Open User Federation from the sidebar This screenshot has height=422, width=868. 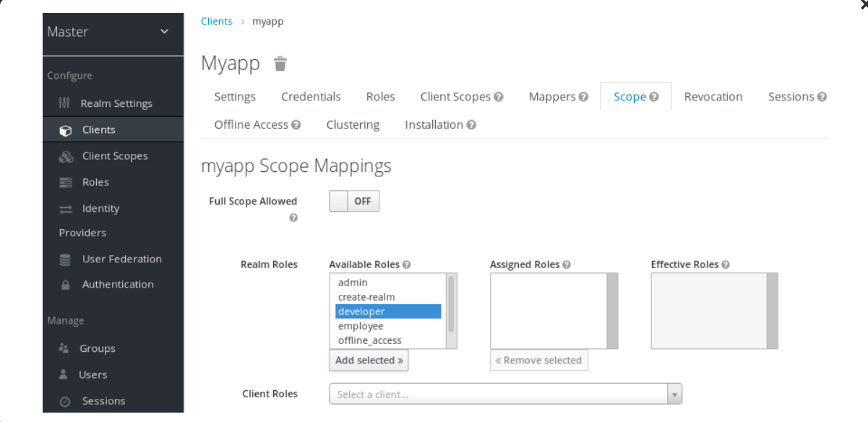tap(65, 259)
